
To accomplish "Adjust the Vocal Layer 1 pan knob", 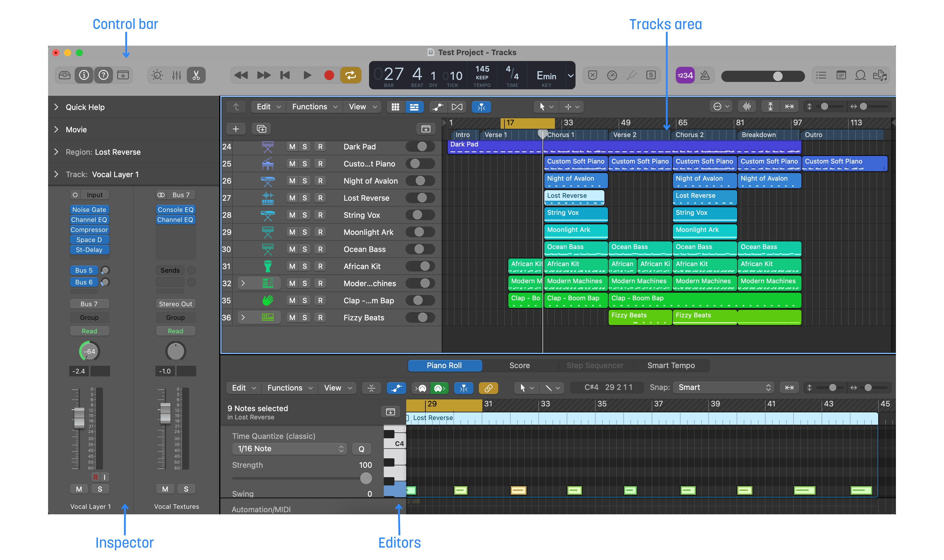I will click(x=89, y=351).
